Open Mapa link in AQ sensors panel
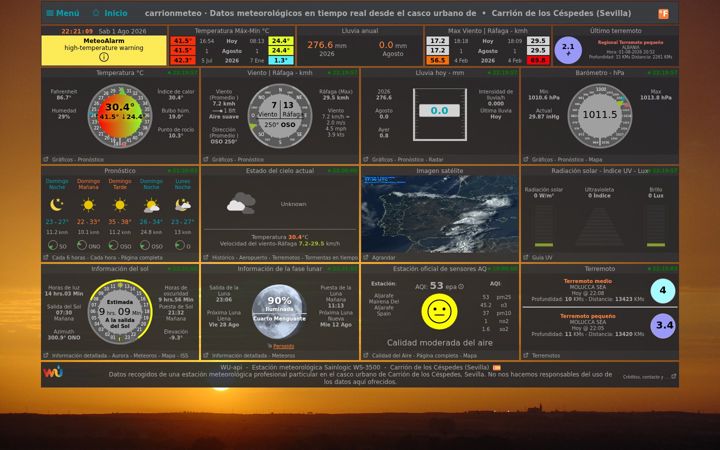Viewport: 720px width, 450px height. (470, 356)
